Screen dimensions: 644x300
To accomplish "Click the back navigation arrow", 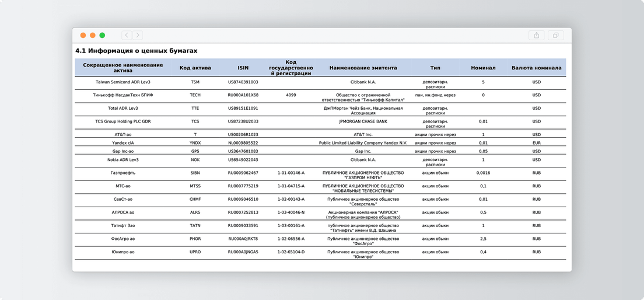I will click(127, 36).
